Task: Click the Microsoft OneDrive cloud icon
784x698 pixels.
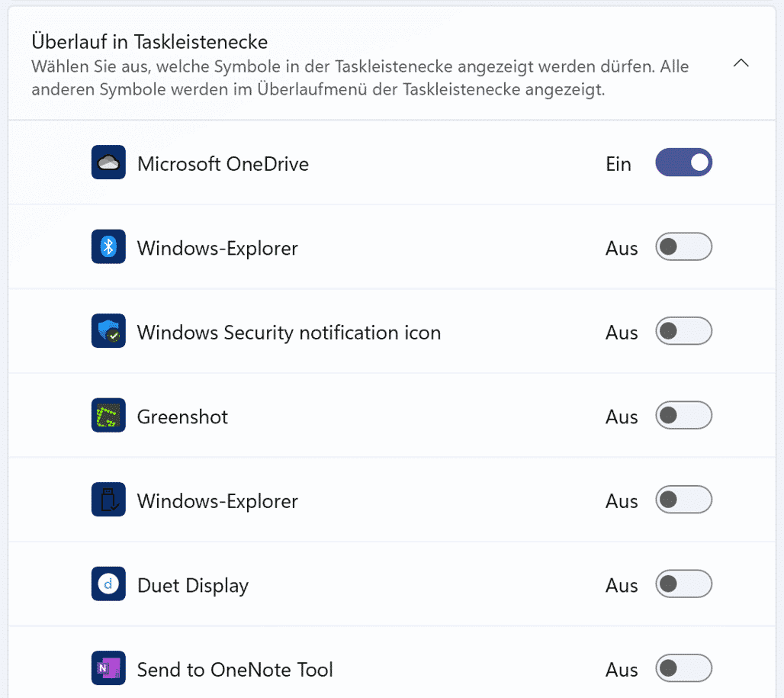Action: coord(108,163)
